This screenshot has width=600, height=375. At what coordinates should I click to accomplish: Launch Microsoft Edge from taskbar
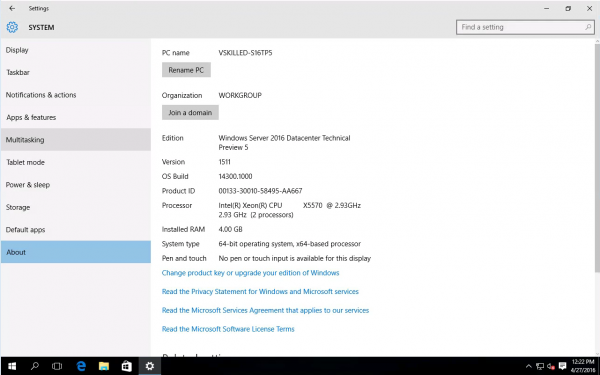click(81, 366)
